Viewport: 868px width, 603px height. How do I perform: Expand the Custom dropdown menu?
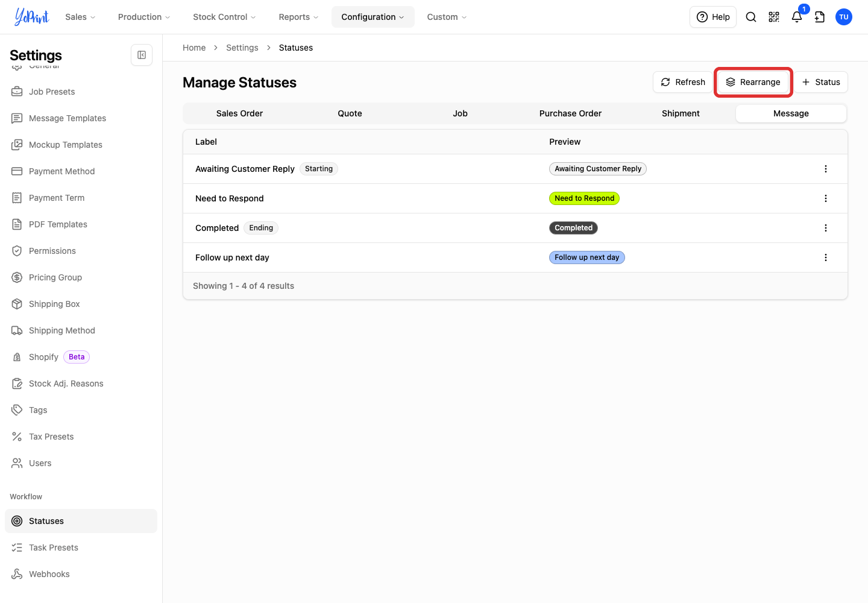click(447, 17)
